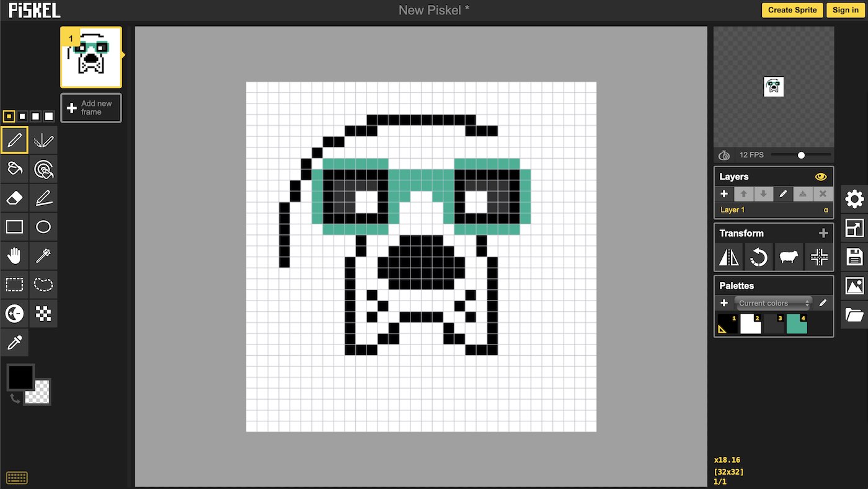Open the Export image panel
Image resolution: width=868 pixels, height=489 pixels.
pos(854,286)
